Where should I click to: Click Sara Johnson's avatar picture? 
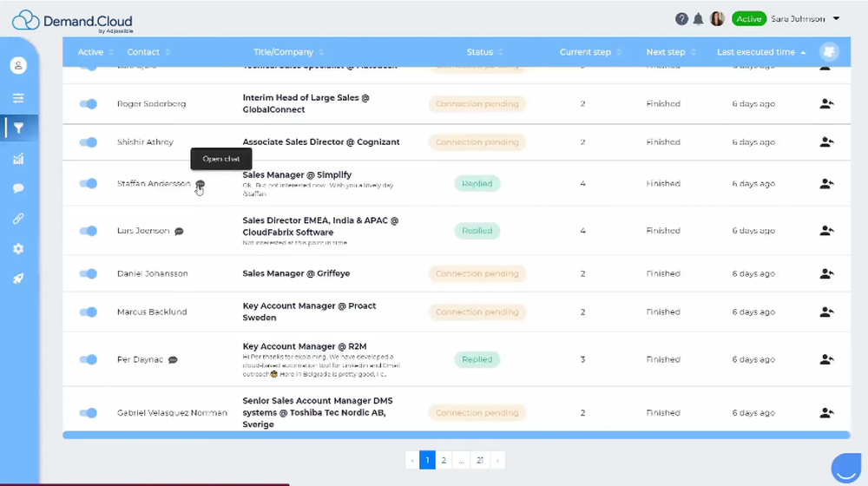tap(717, 19)
